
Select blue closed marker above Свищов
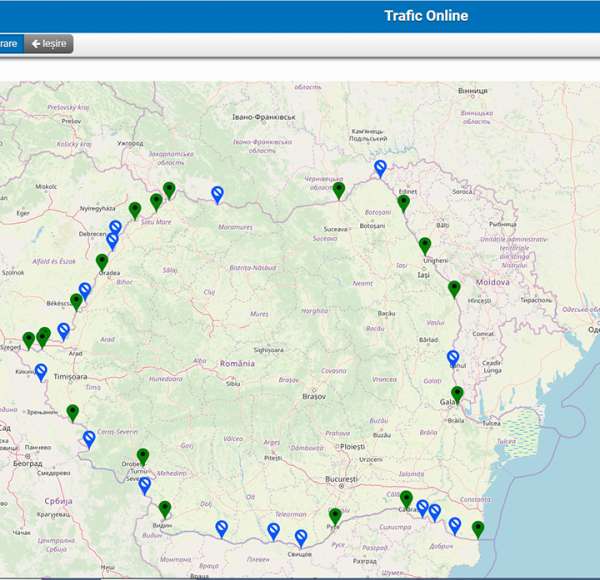point(301,539)
